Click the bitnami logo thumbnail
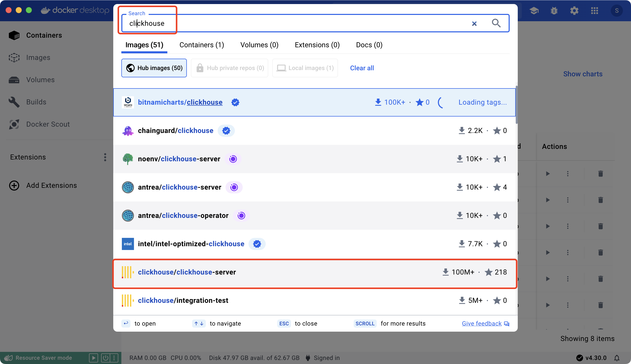631x364 pixels. (x=128, y=102)
